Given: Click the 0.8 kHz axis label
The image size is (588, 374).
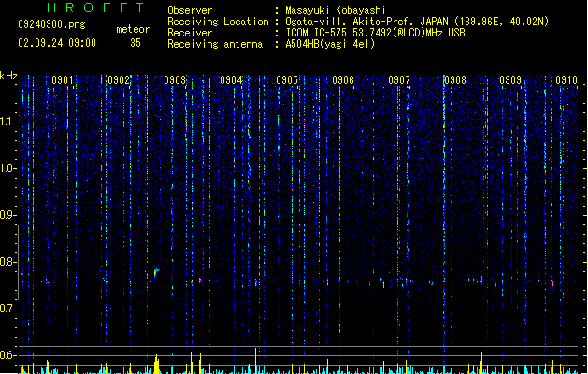Looking at the screenshot, I should tap(7, 262).
